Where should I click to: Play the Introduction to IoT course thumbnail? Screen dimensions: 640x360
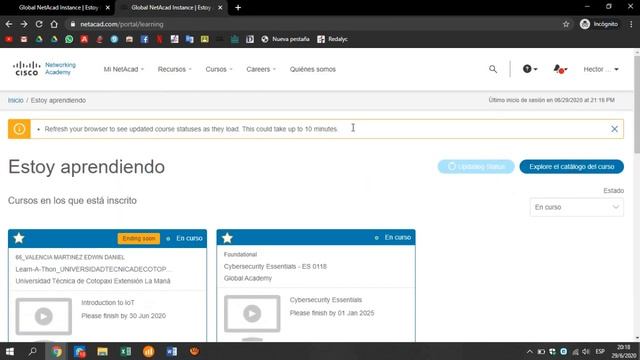44,316
